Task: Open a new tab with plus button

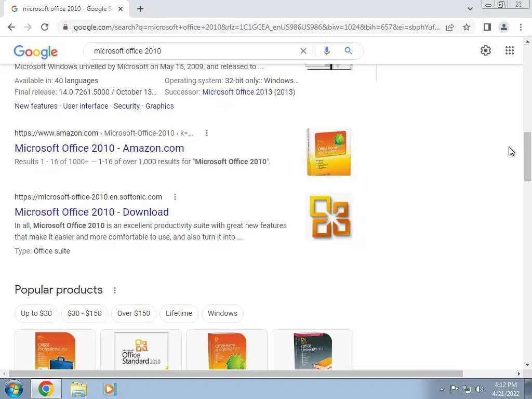Action: [140, 9]
